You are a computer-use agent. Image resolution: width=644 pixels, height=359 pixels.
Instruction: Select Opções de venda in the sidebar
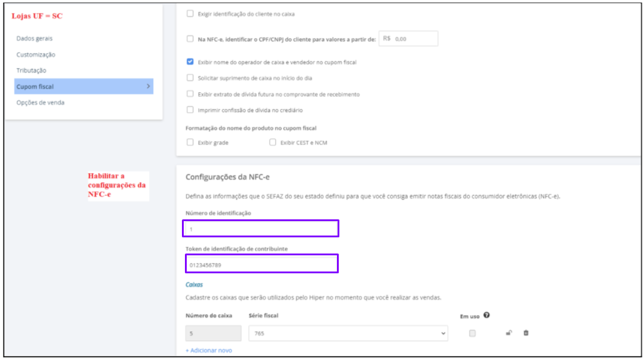click(x=40, y=102)
